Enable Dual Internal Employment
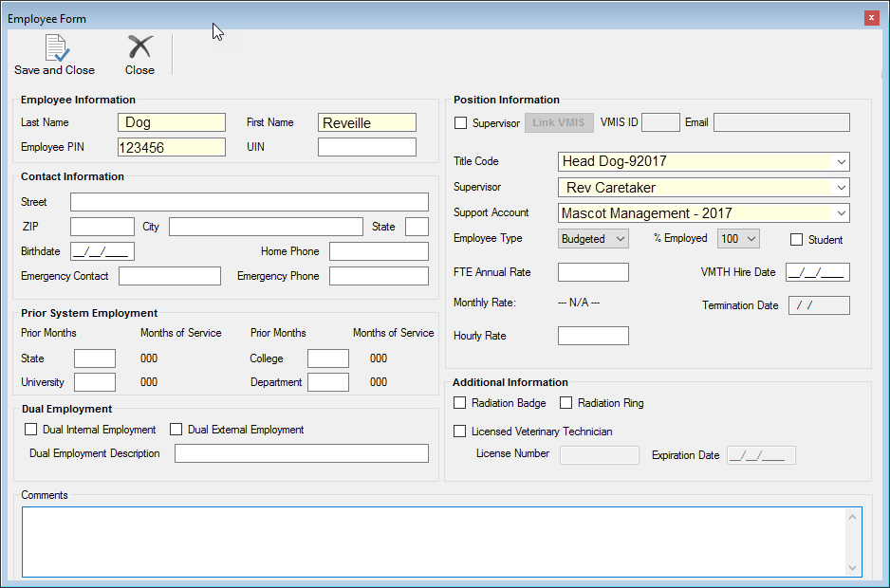The width and height of the screenshot is (890, 588). coord(30,430)
